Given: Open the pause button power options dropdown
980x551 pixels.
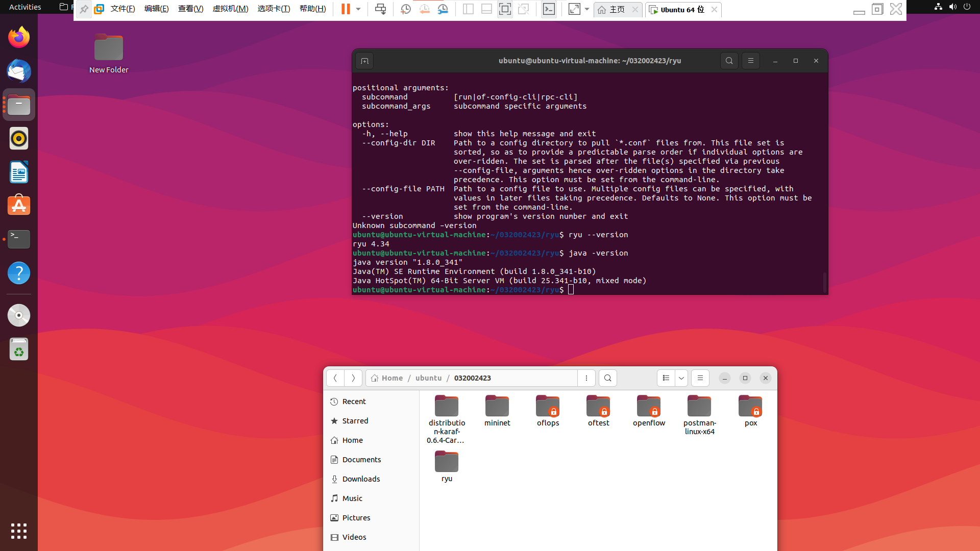Looking at the screenshot, I should pyautogui.click(x=358, y=9).
